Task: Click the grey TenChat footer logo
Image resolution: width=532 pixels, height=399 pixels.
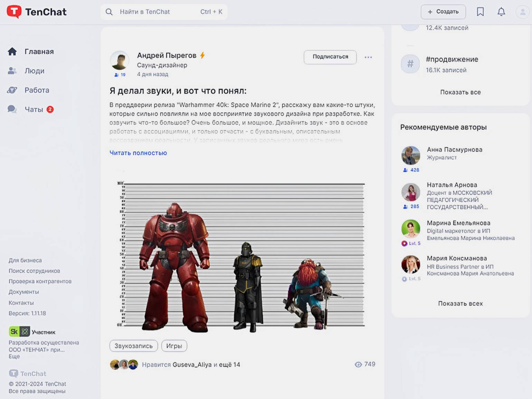Action: tap(28, 373)
